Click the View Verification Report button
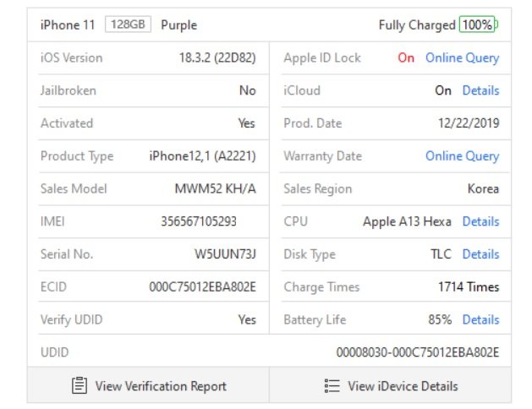The image size is (532, 409). click(148, 385)
